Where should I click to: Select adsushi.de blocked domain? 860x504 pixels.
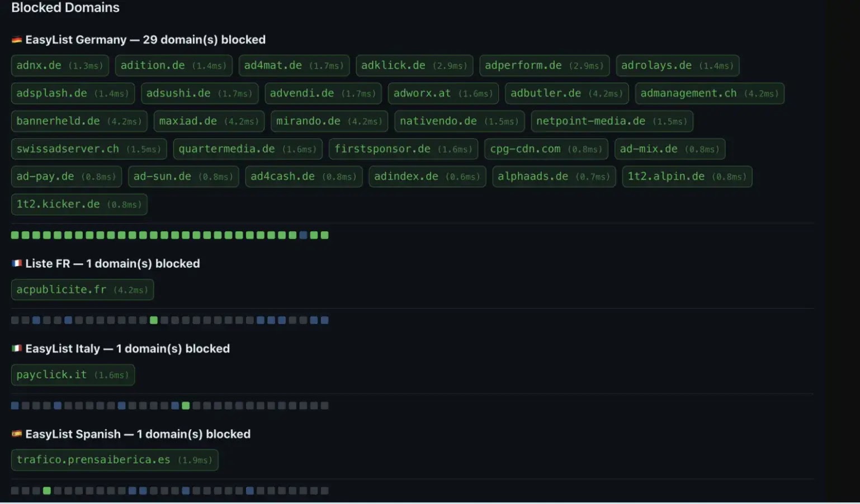coord(200,93)
